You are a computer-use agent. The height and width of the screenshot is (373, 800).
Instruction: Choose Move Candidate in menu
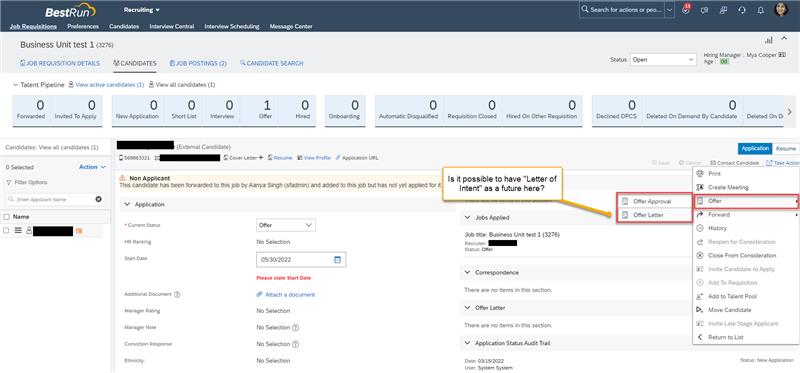745,310
